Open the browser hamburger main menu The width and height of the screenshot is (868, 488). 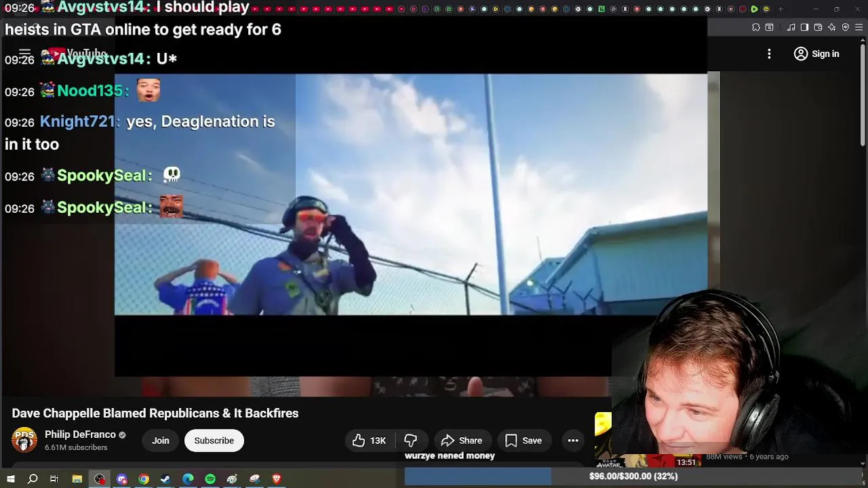tap(859, 27)
